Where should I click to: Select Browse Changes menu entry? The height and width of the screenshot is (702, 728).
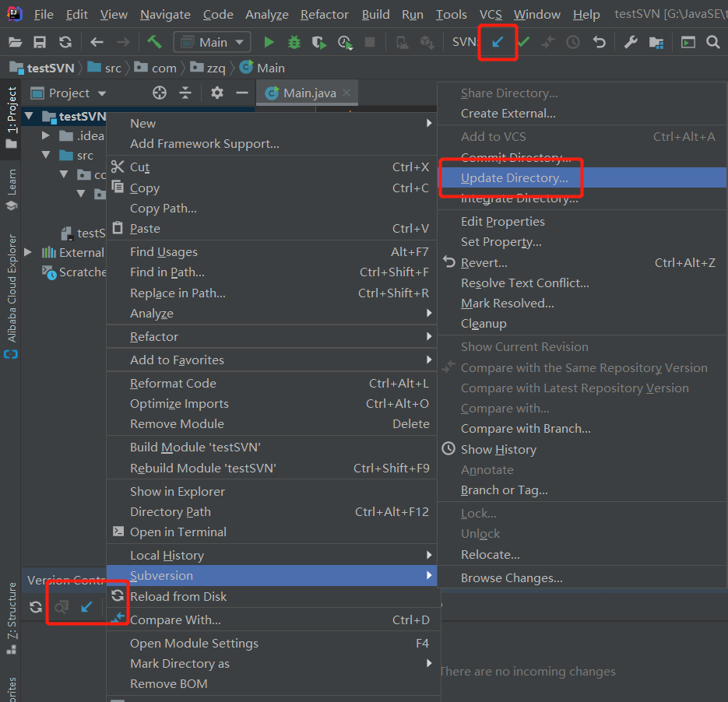(582, 578)
